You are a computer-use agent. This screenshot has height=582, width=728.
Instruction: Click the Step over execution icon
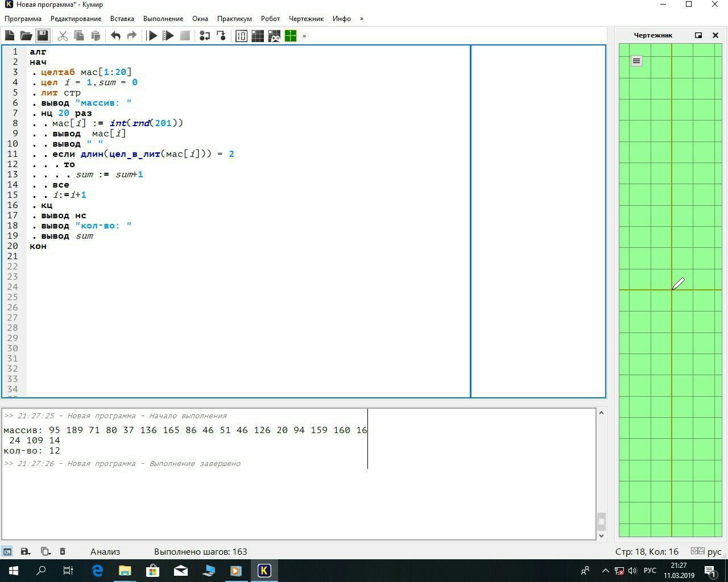click(205, 36)
